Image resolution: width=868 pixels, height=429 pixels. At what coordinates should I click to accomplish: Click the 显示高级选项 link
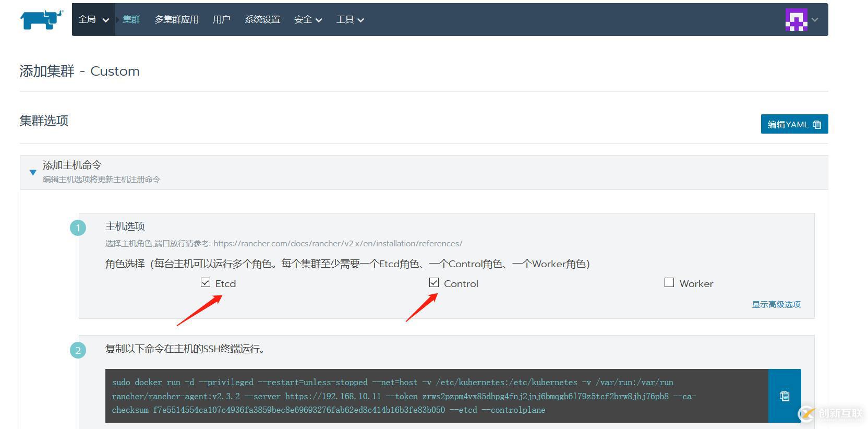[776, 304]
